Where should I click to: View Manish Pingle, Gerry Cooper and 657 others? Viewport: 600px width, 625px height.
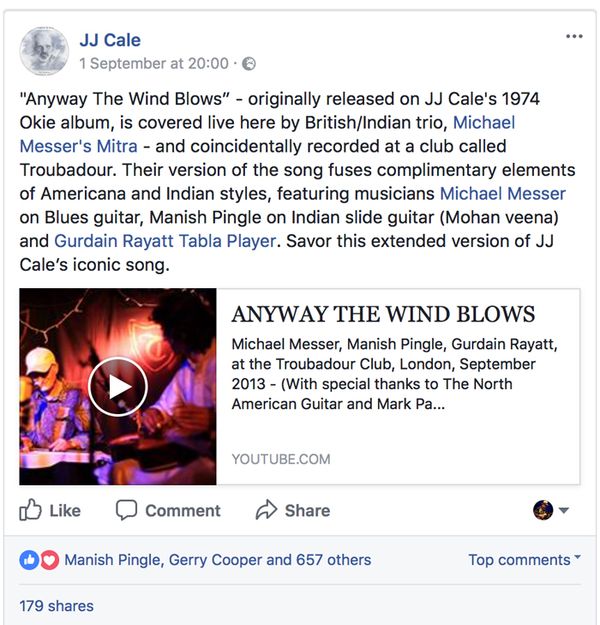click(x=218, y=560)
